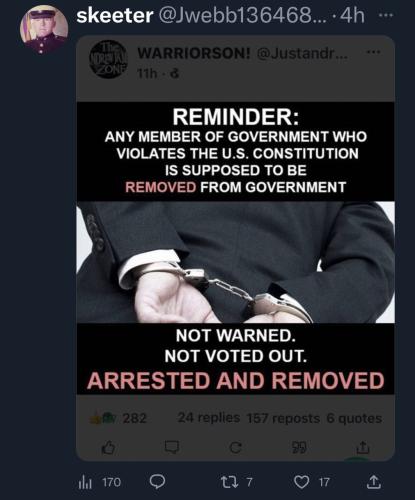Viewport: 415px width, 500px height.
Task: Retweet skeeter's post
Action: click(229, 482)
